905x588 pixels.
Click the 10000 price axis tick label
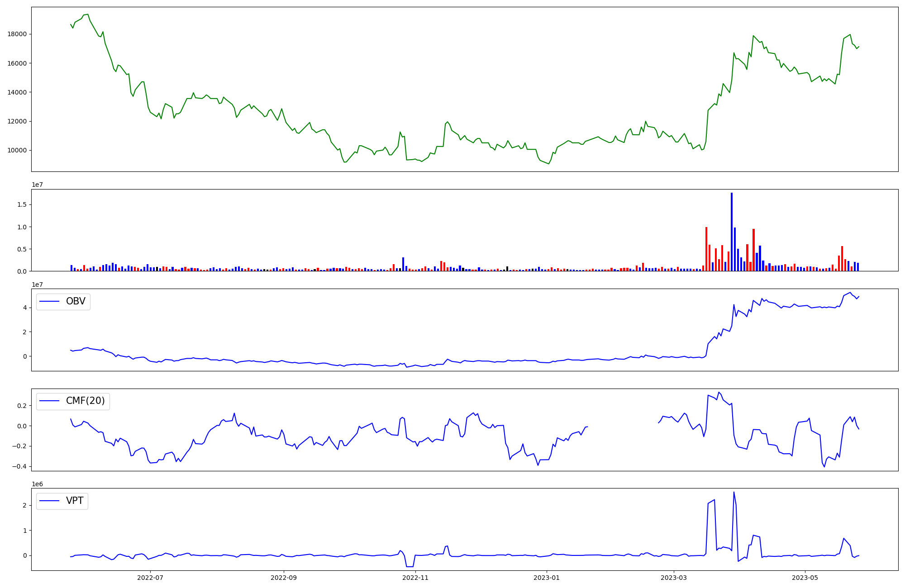click(x=17, y=151)
